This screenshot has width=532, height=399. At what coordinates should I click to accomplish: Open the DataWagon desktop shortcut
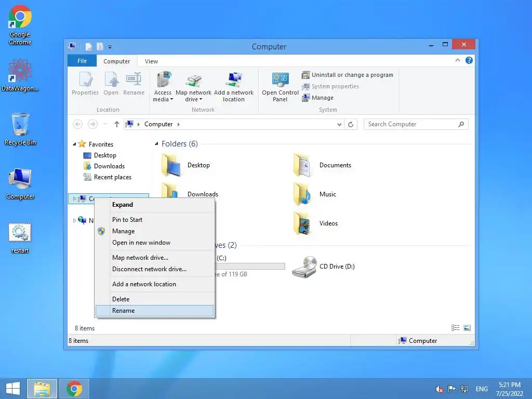(x=20, y=75)
